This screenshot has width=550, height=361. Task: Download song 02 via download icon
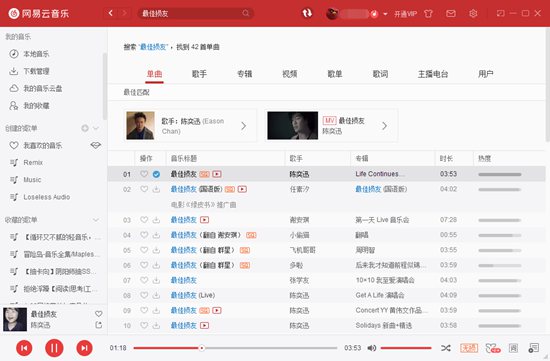156,189
